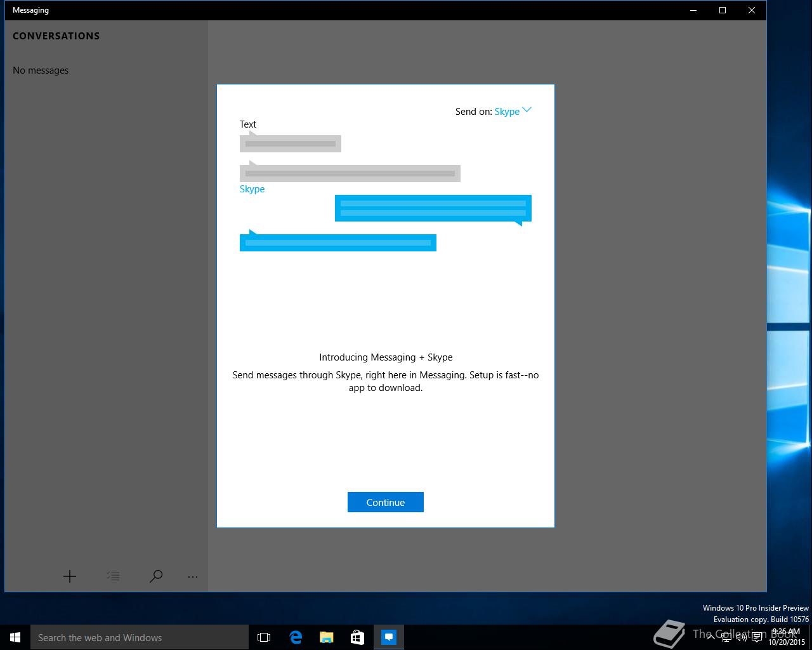Start a new message with the plus icon
Viewport: 812px width, 650px height.
[x=70, y=576]
